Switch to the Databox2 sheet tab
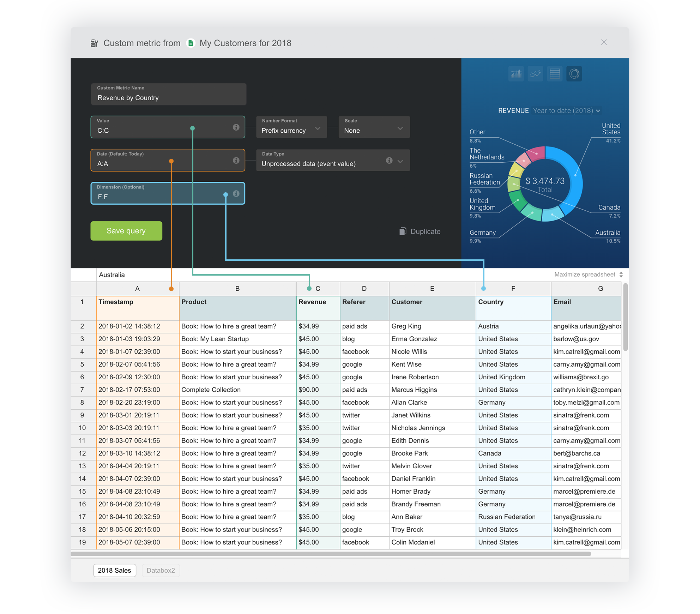 tap(161, 570)
